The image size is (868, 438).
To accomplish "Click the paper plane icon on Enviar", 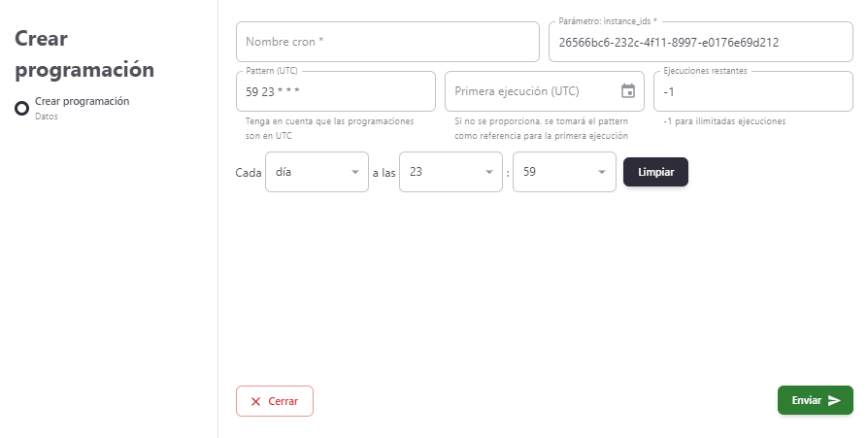I will click(x=834, y=400).
